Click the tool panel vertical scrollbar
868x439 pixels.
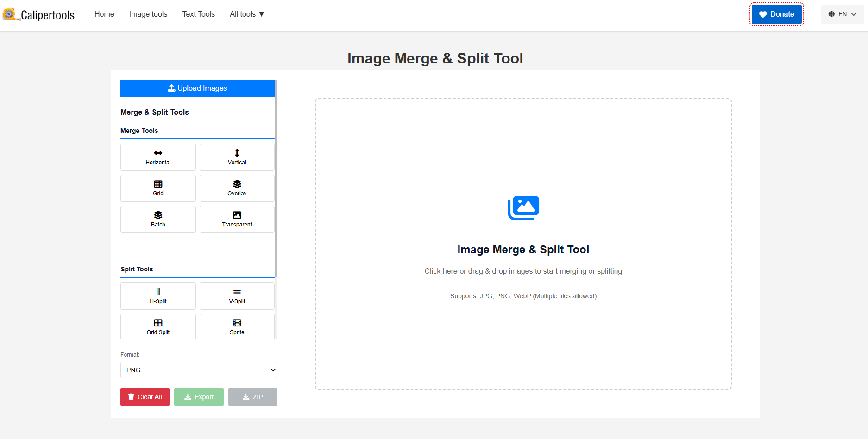(276, 178)
